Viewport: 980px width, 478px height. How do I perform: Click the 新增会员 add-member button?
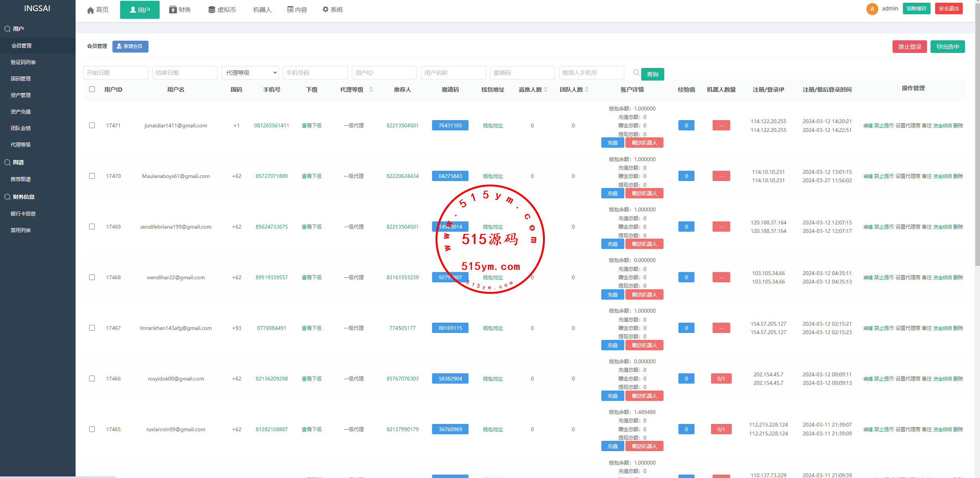[130, 46]
